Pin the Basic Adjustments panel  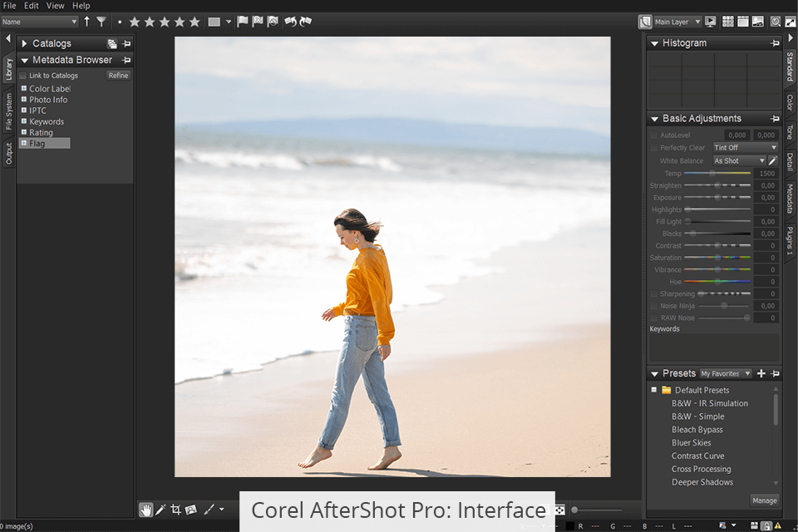[775, 119]
